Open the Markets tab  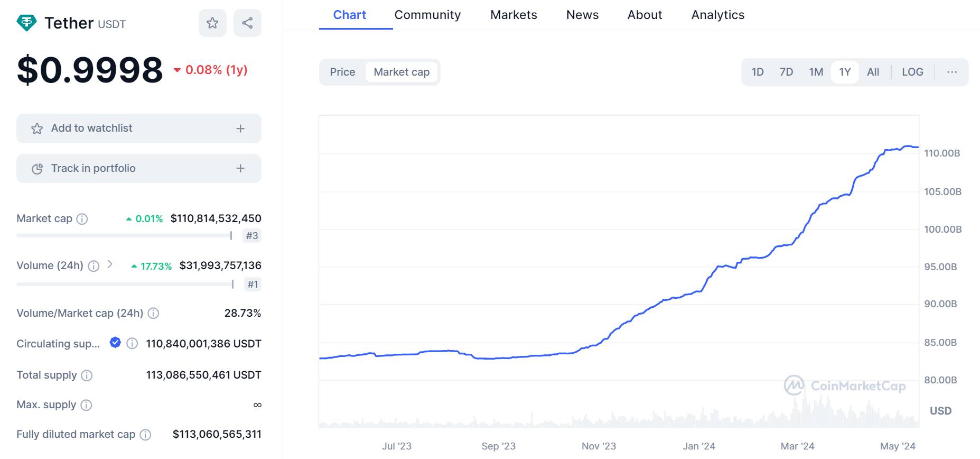[514, 15]
